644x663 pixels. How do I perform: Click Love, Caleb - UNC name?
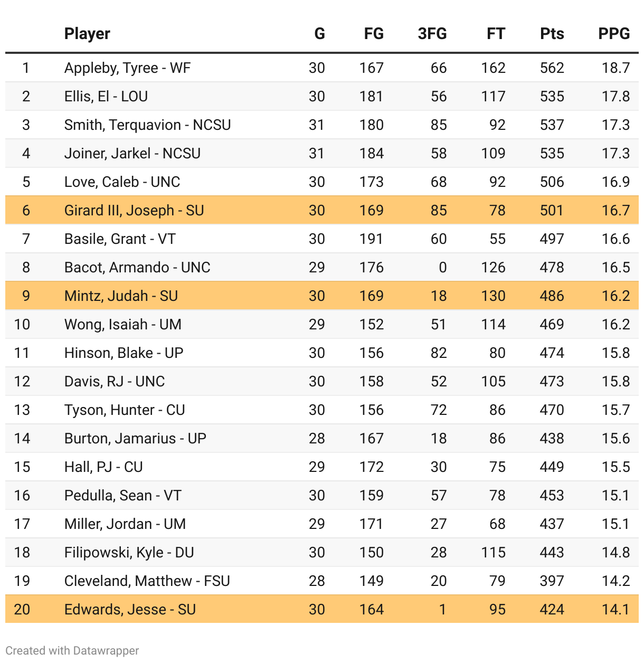[x=122, y=182]
